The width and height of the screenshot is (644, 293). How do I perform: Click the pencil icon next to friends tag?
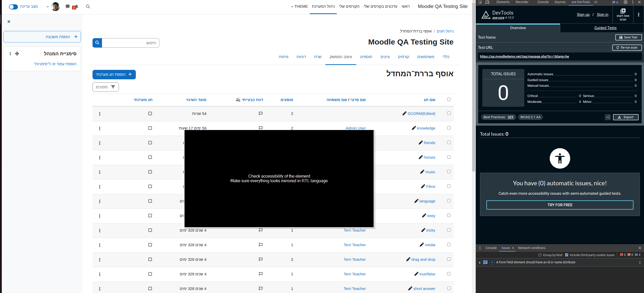click(421, 143)
